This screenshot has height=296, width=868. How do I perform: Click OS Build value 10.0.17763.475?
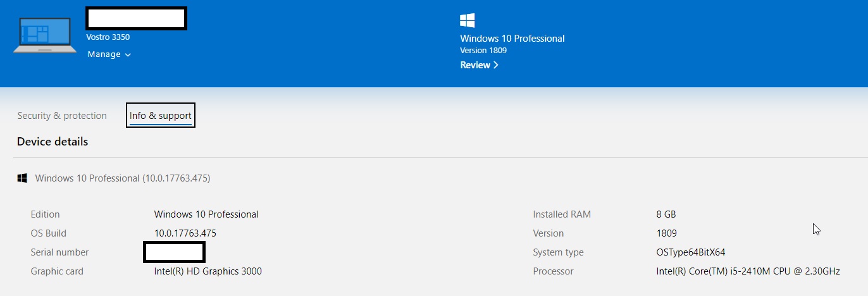(185, 233)
